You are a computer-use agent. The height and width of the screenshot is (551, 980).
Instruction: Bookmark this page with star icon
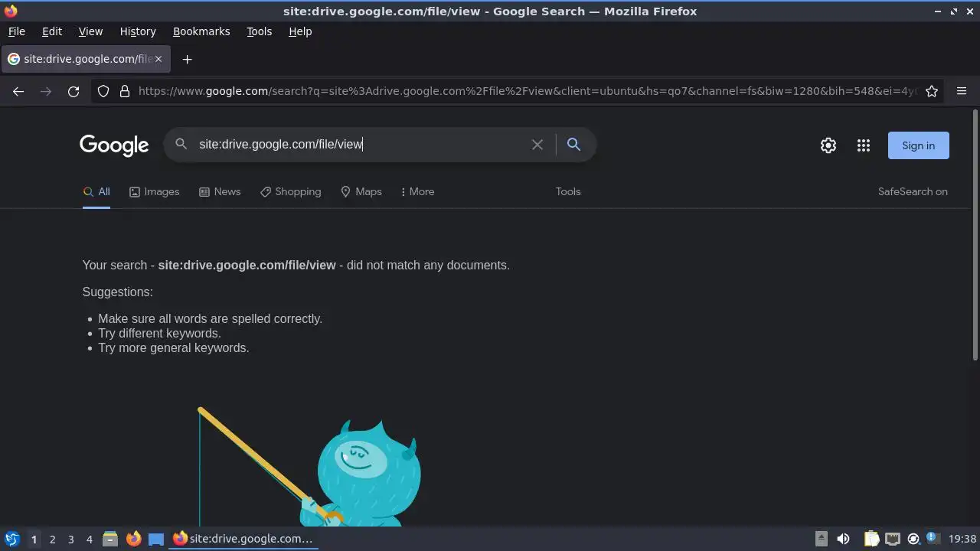pos(932,91)
